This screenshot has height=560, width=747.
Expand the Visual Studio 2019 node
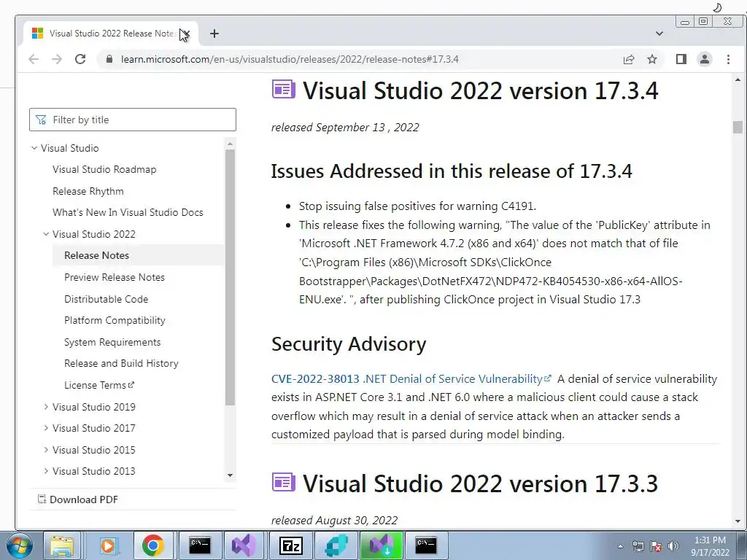[46, 407]
